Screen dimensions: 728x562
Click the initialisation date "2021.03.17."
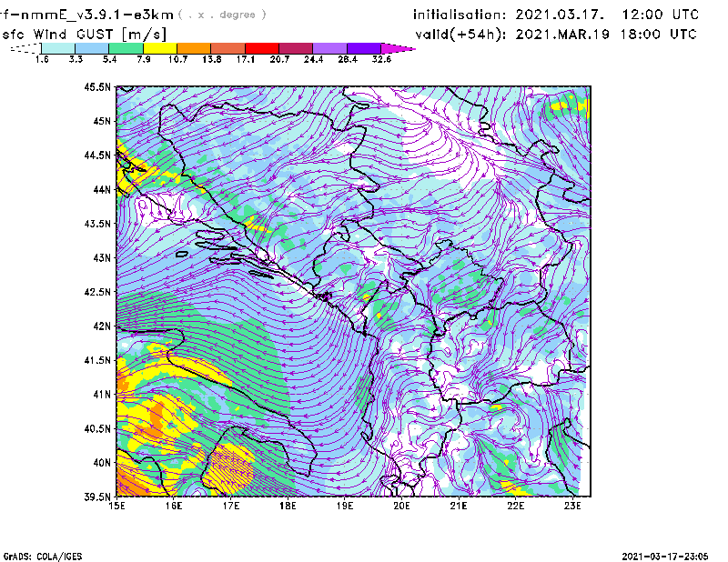click(x=560, y=15)
